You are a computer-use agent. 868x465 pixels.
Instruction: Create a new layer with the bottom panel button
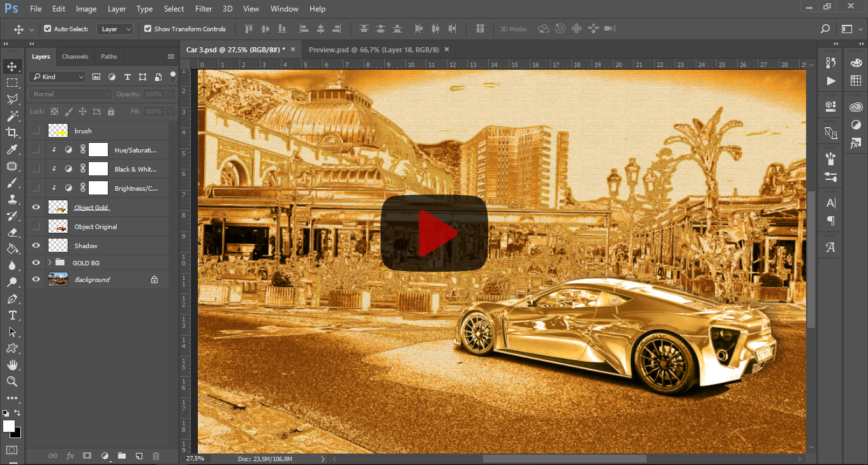tap(138, 455)
